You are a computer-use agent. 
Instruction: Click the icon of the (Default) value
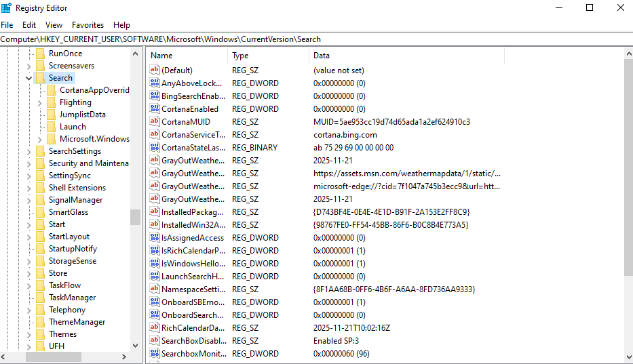154,70
